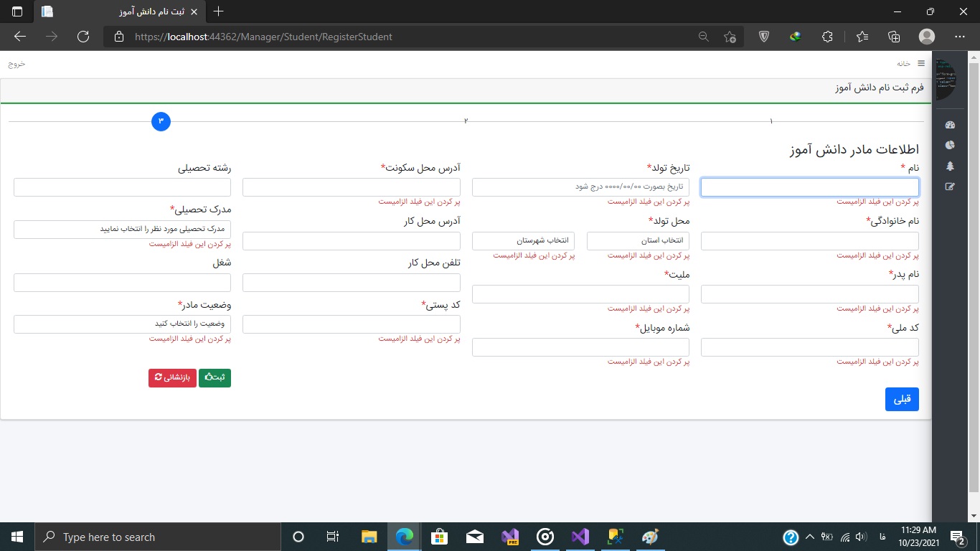View site info lock icon
This screenshot has width=980, height=551.
pos(119,37)
